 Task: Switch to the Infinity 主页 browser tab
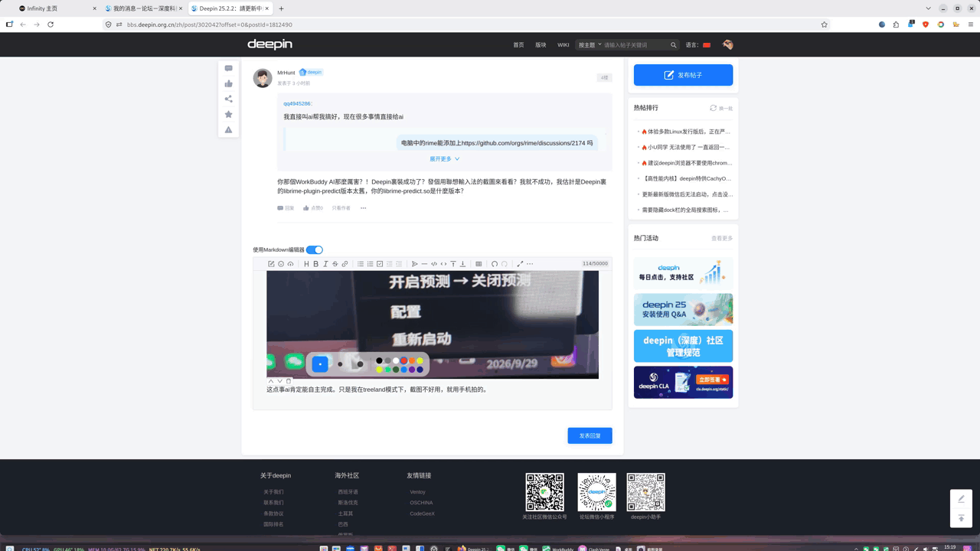pos(57,8)
